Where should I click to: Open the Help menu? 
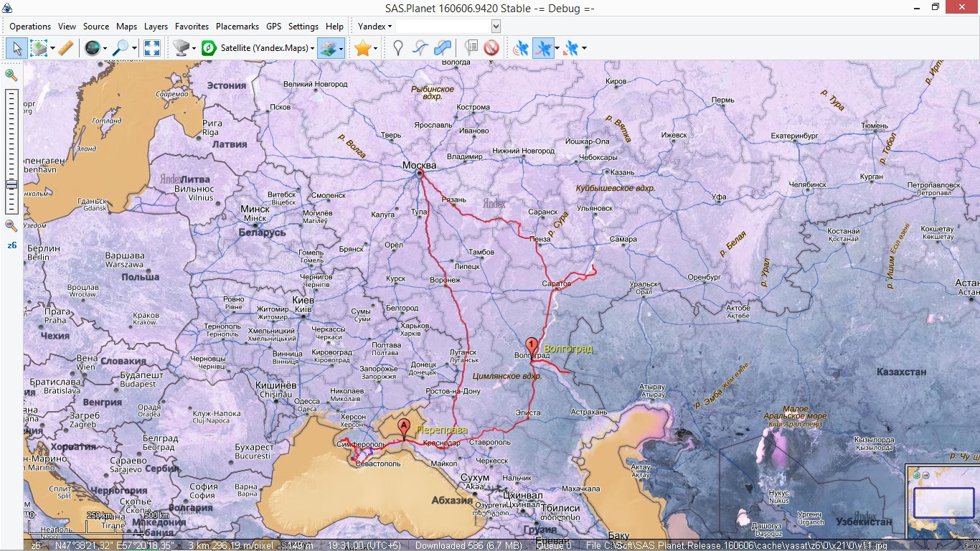point(334,26)
